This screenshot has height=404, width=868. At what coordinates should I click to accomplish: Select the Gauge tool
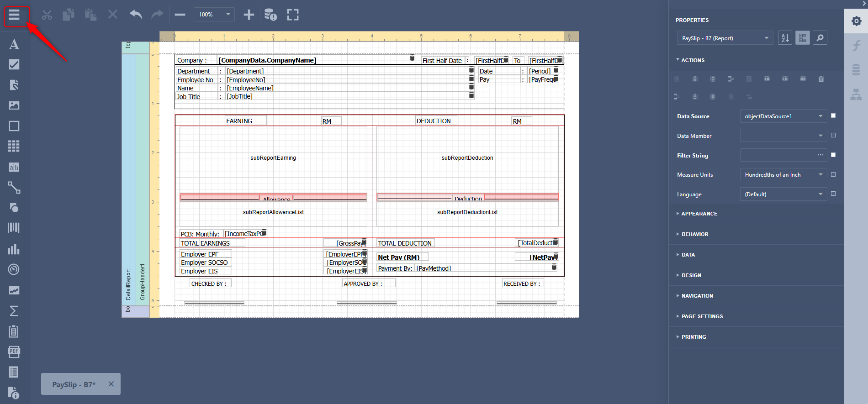(x=14, y=269)
